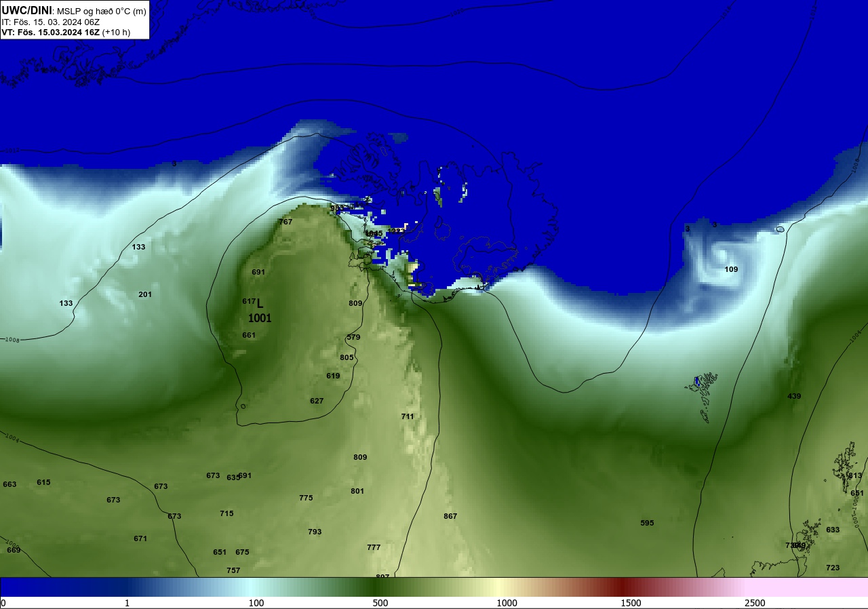Viewport: 868px width, 609px height.
Task: Click the 757 height value
Action: (x=233, y=570)
